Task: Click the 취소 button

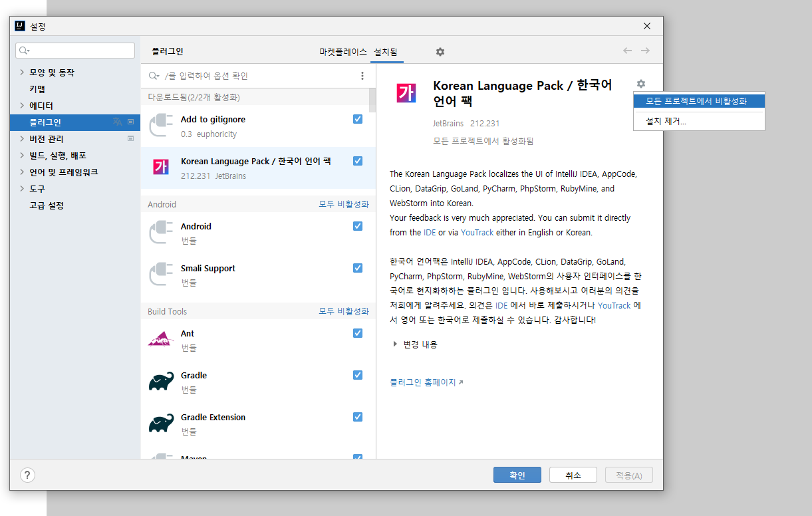Action: (573, 475)
